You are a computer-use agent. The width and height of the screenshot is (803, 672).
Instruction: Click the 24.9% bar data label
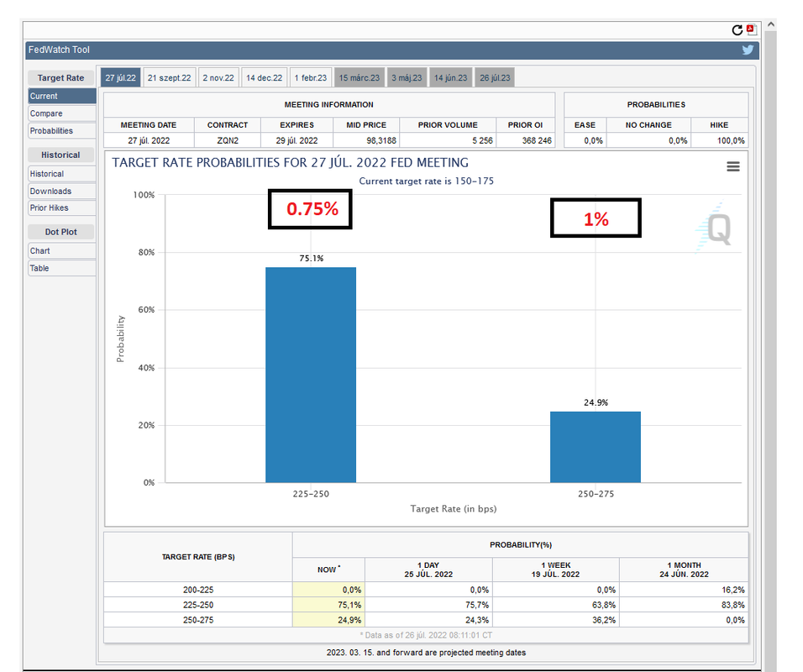point(596,402)
